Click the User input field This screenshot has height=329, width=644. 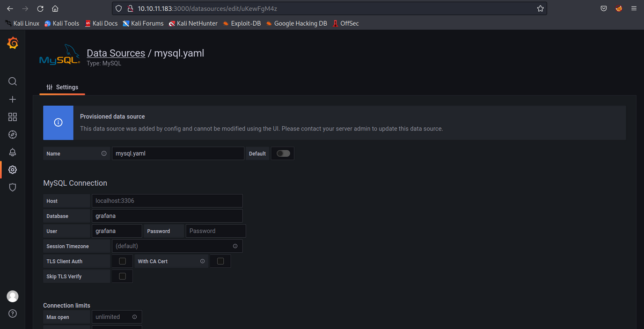coord(117,231)
